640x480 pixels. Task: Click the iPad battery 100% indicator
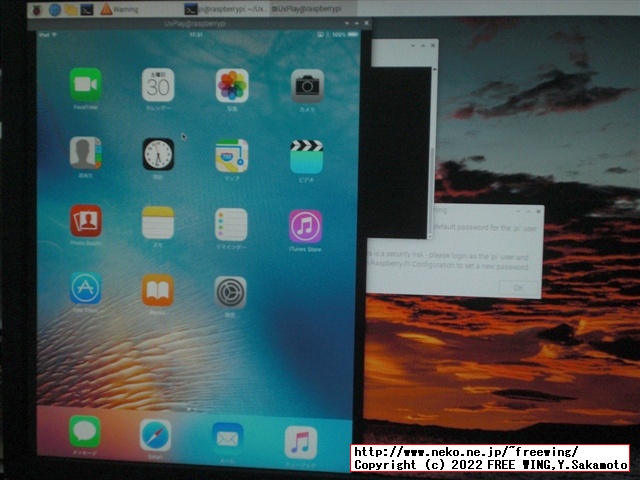(344, 35)
